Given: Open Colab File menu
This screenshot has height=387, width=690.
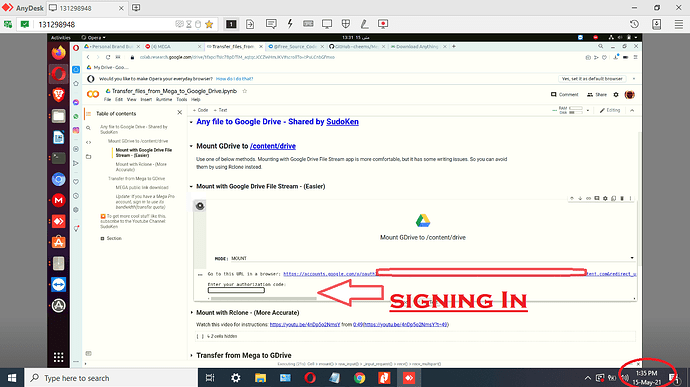Looking at the screenshot, I should (x=107, y=100).
